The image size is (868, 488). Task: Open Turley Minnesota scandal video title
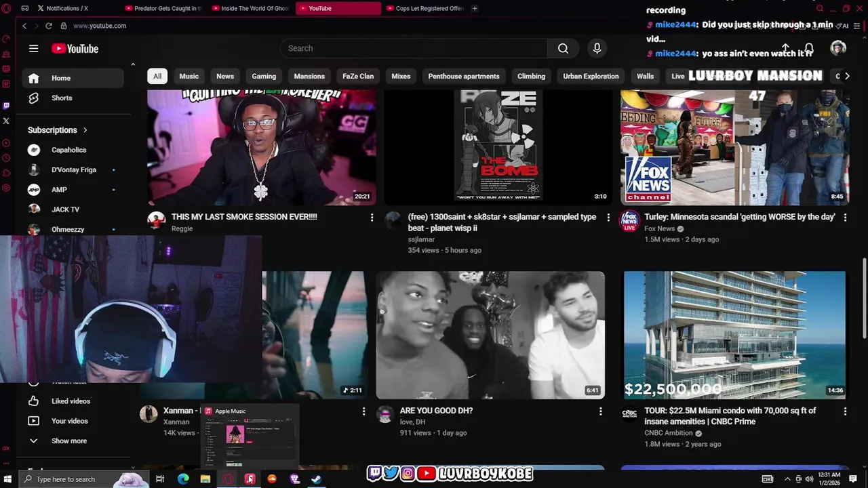coord(740,217)
